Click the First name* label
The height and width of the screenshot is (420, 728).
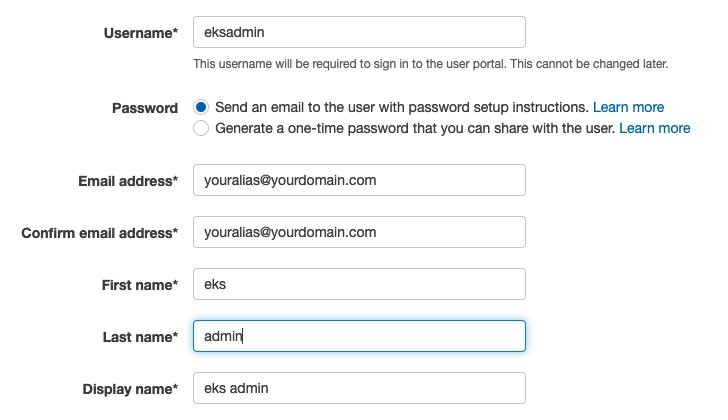pyautogui.click(x=140, y=285)
